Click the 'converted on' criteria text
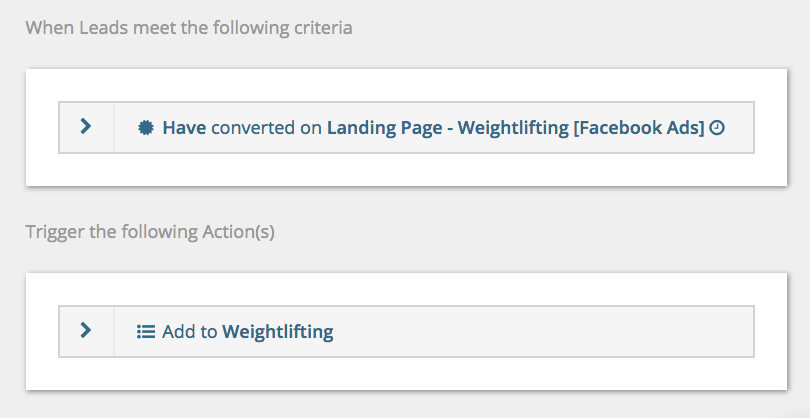This screenshot has height=418, width=810. coord(267,128)
